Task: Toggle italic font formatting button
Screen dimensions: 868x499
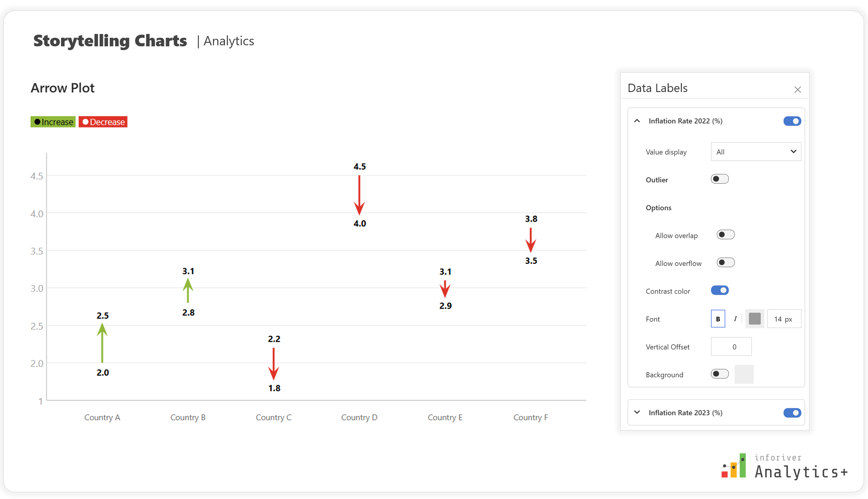Action: coord(735,319)
